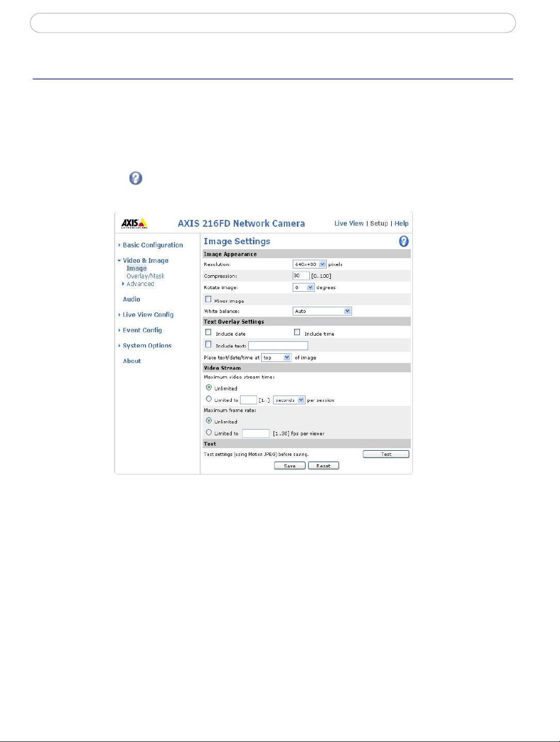Open Overlay/Mask submenu item
This screenshot has height=742, width=560.
[x=146, y=276]
